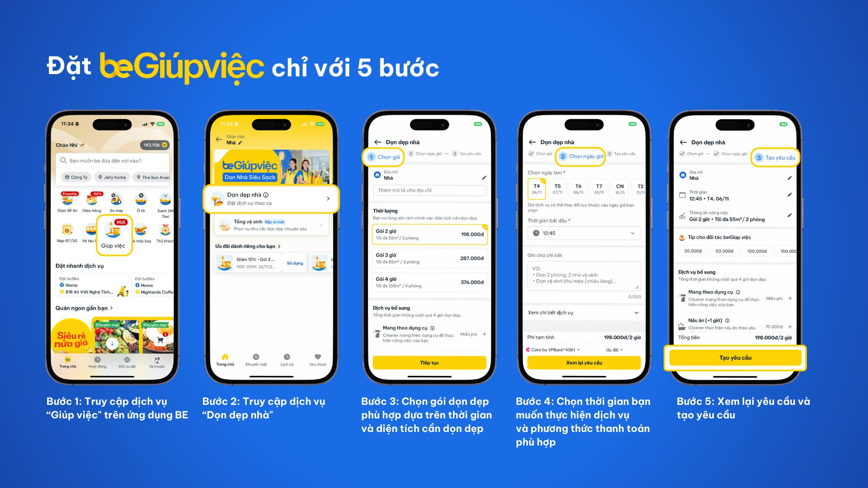Click Tạo yêu cầu create request button

click(737, 357)
